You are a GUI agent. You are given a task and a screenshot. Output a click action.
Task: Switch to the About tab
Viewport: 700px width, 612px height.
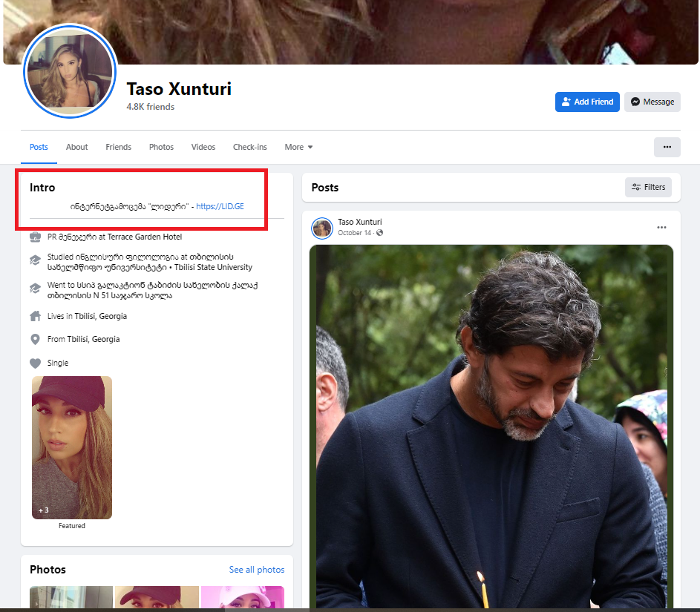coord(76,147)
